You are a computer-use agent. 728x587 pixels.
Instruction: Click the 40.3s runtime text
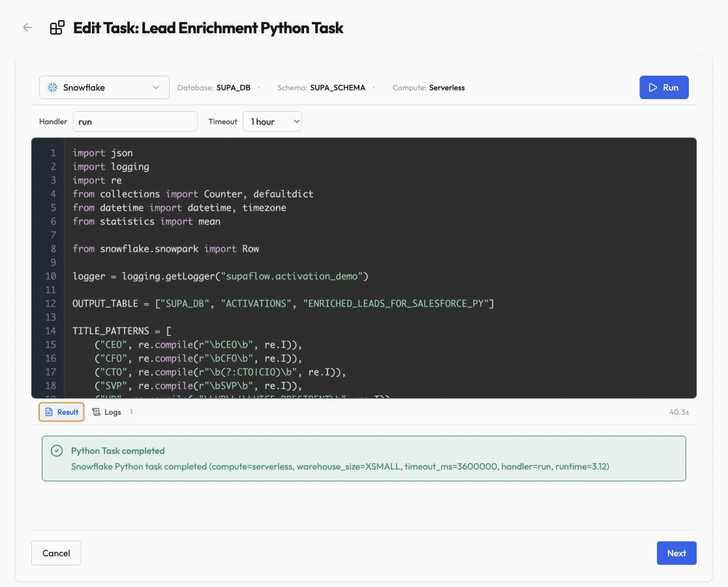pyautogui.click(x=679, y=412)
